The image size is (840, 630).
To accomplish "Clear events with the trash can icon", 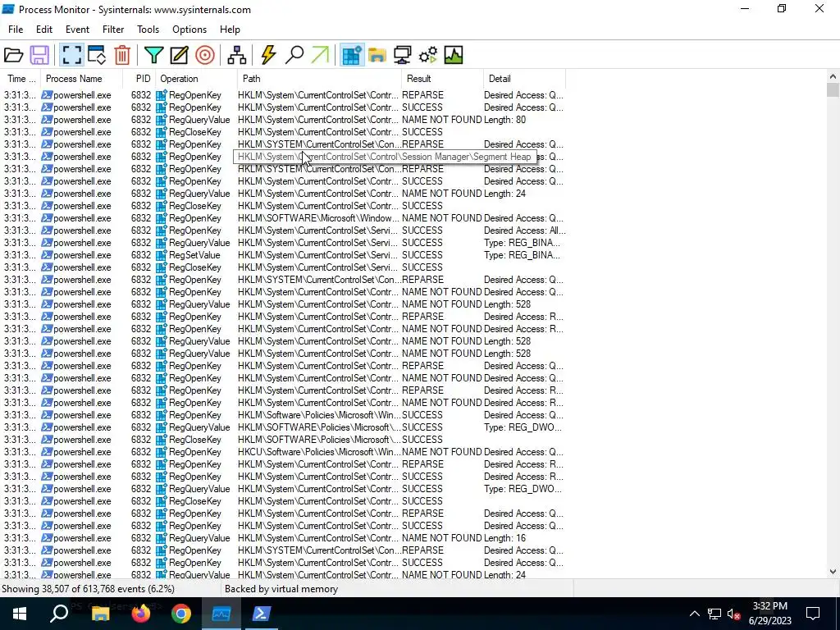I will [122, 55].
